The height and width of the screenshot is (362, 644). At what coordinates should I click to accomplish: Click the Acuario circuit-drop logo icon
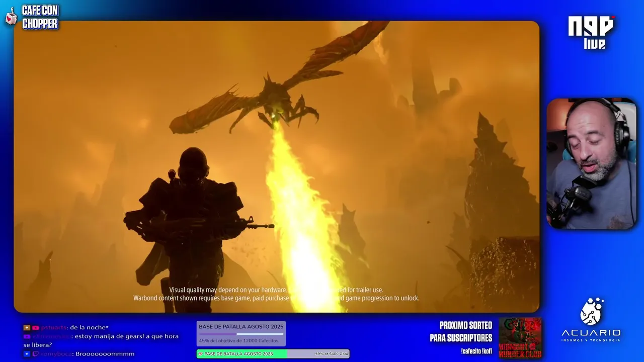(x=591, y=312)
